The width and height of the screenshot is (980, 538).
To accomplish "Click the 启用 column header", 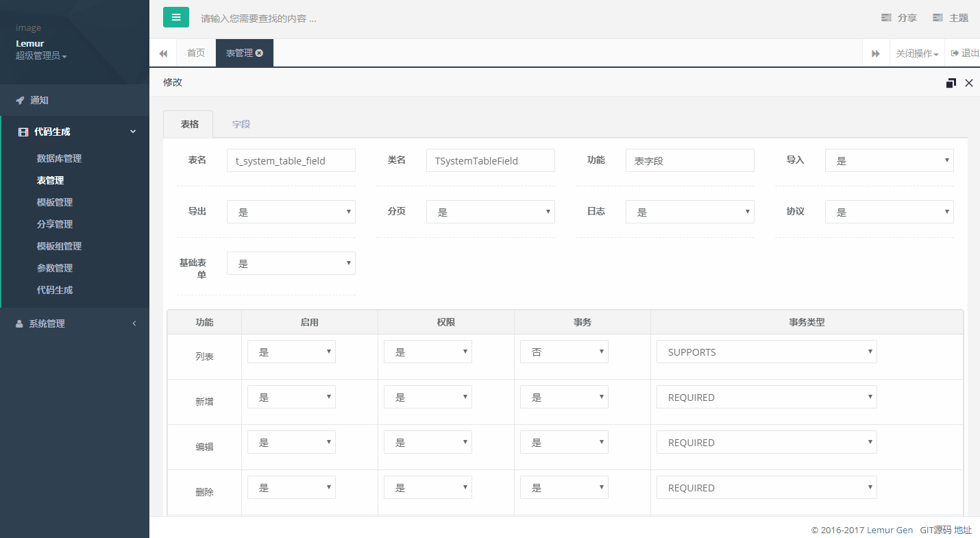I will pyautogui.click(x=309, y=322).
